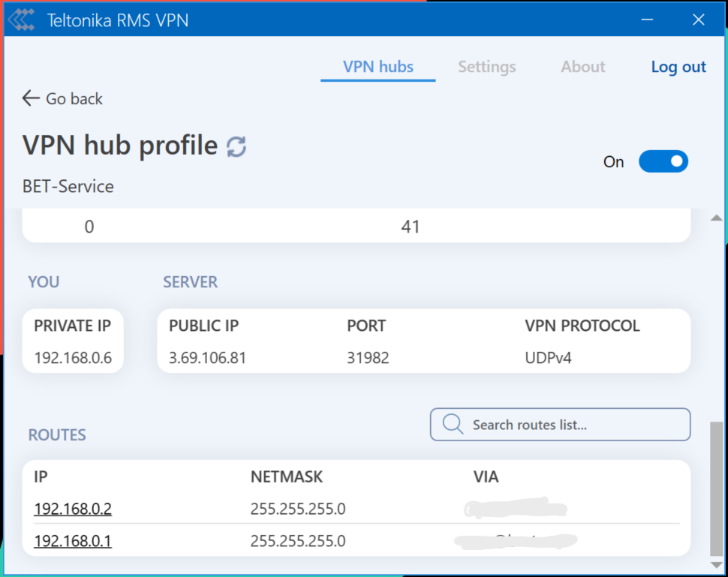
Task: Select the port value 31982
Action: [369, 358]
